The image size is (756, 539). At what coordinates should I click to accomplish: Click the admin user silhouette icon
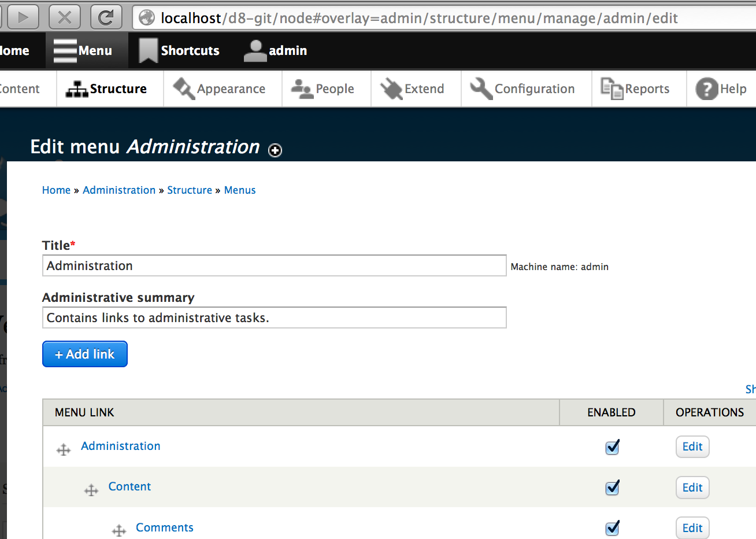[x=255, y=50]
